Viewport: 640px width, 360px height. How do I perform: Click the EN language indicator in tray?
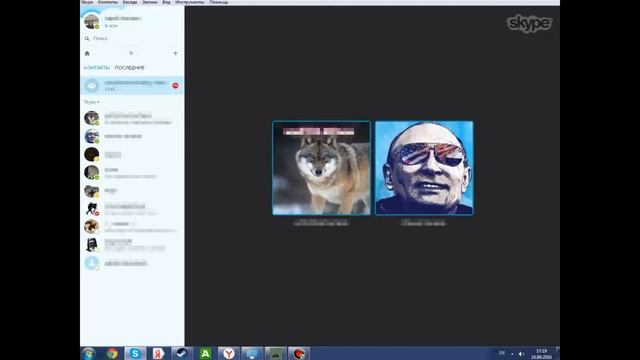pos(502,353)
